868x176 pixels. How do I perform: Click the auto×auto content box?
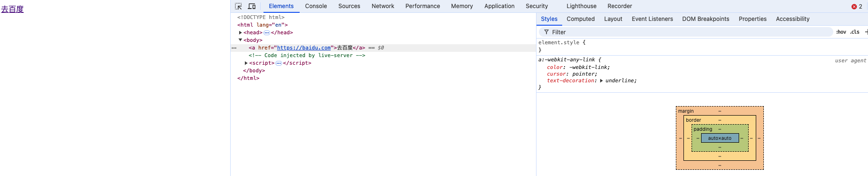click(720, 138)
